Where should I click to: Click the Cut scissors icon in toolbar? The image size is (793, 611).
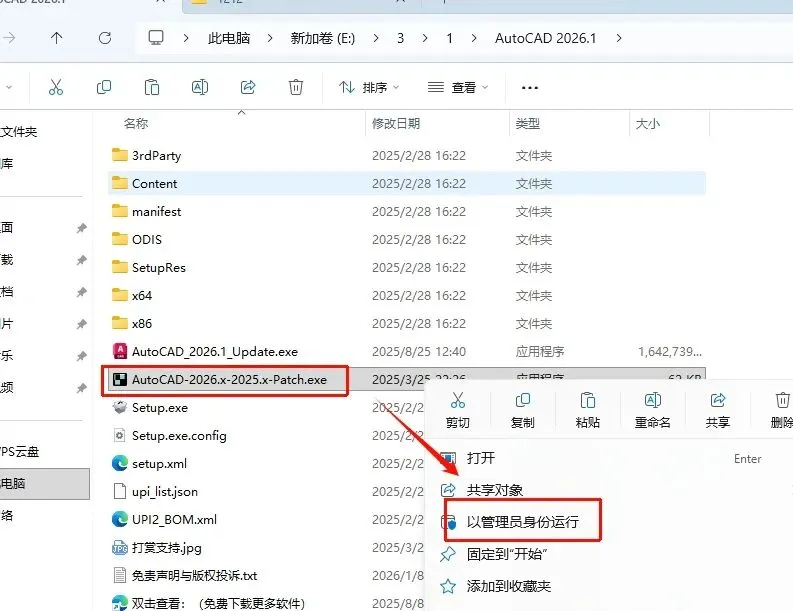click(x=56, y=88)
